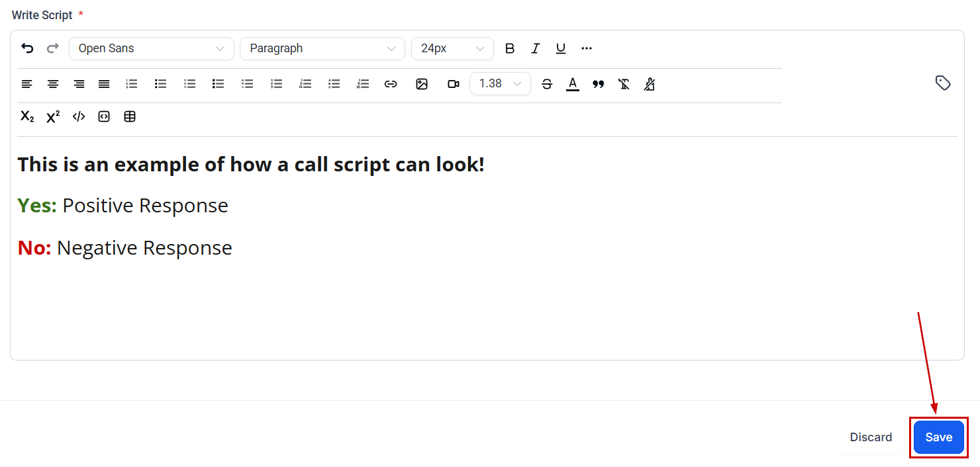Insert a decimal numbered list

(132, 84)
